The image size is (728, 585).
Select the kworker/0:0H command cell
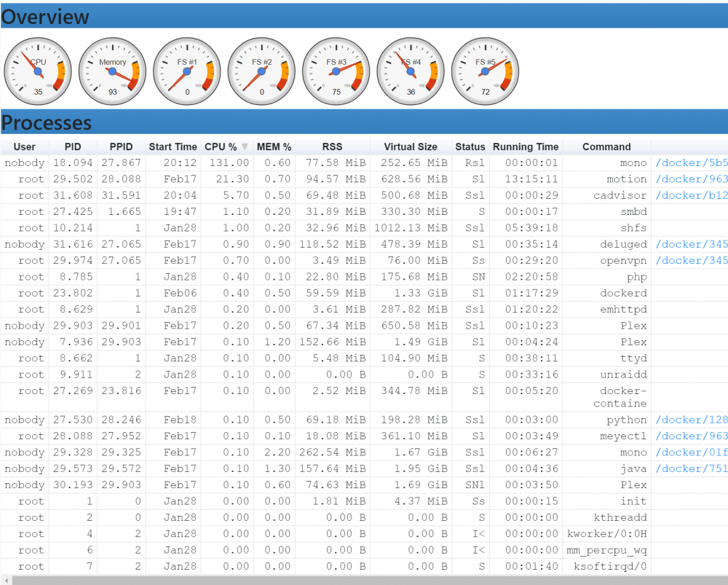[607, 533]
